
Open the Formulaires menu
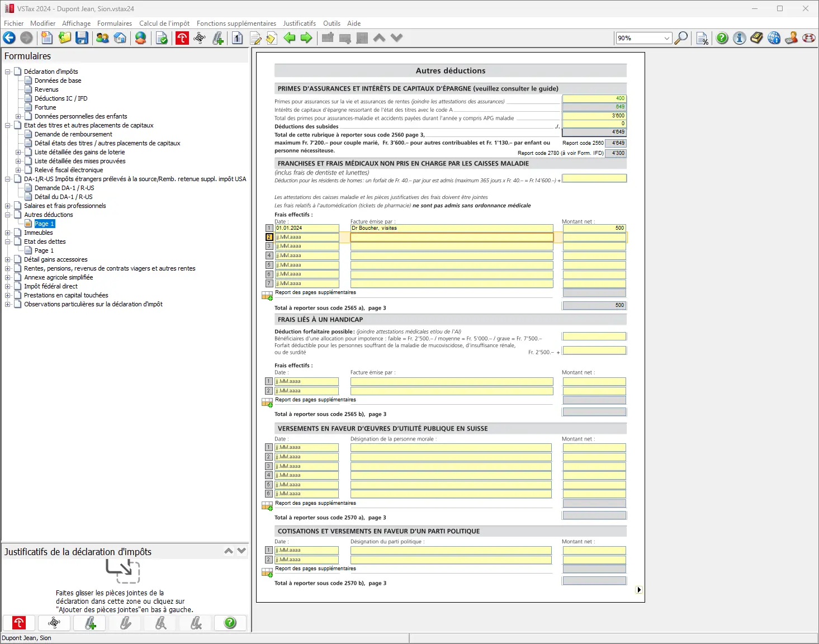(114, 23)
